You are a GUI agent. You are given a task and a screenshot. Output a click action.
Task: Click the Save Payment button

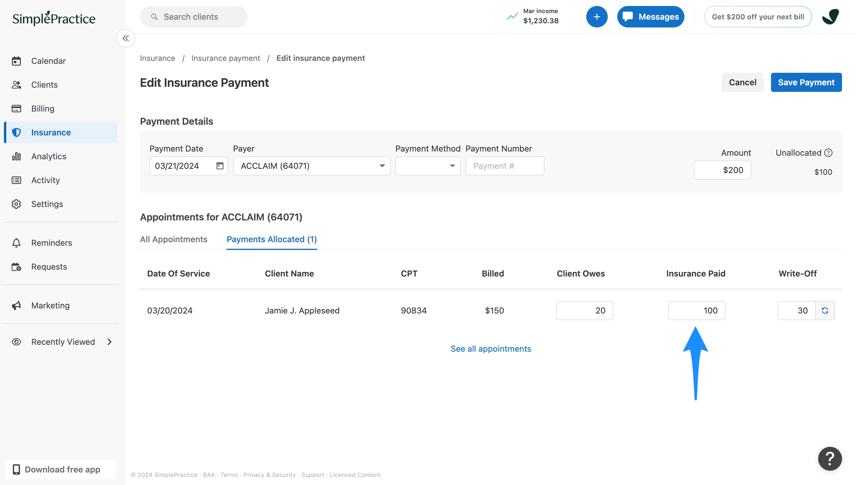806,82
